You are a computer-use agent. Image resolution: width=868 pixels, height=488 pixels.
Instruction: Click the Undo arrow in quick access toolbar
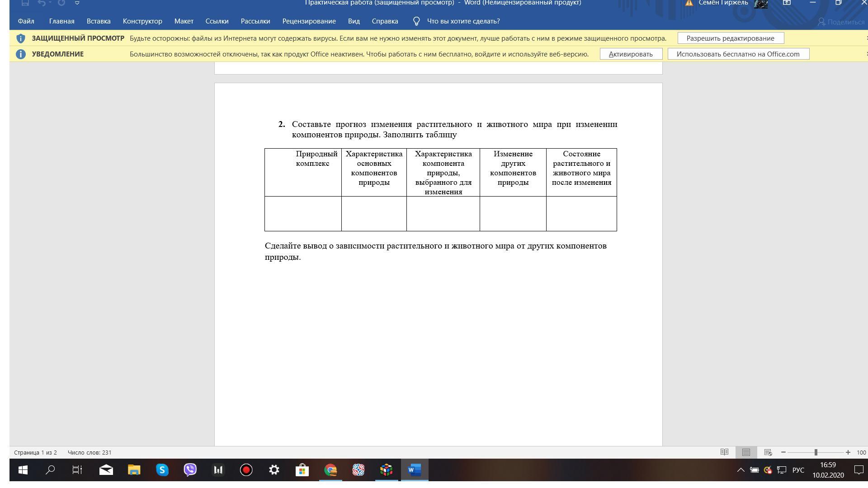[42, 3]
